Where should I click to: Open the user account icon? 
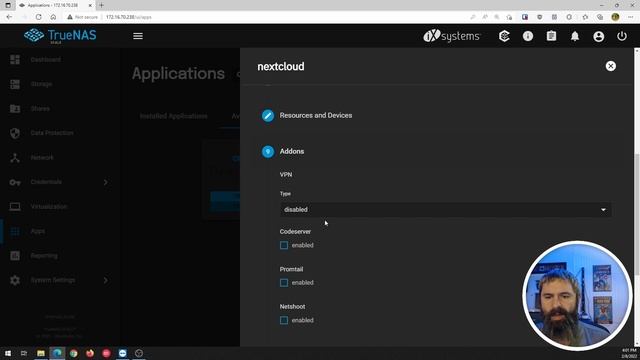point(598,36)
